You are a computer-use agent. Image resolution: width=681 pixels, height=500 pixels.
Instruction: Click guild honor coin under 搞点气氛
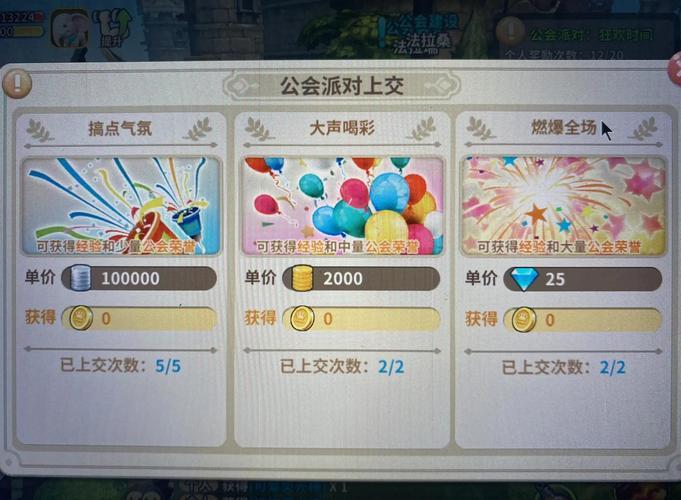[x=81, y=318]
